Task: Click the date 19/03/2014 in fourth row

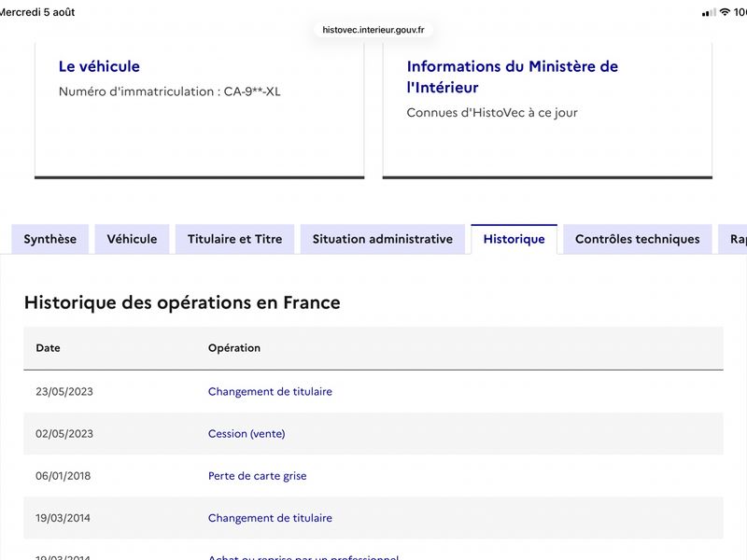Action: [63, 518]
